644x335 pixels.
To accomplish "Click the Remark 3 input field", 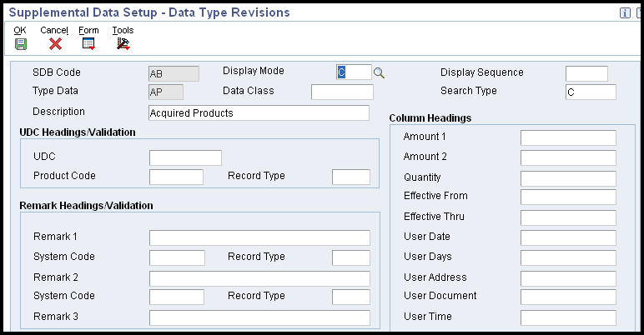I will (x=259, y=317).
